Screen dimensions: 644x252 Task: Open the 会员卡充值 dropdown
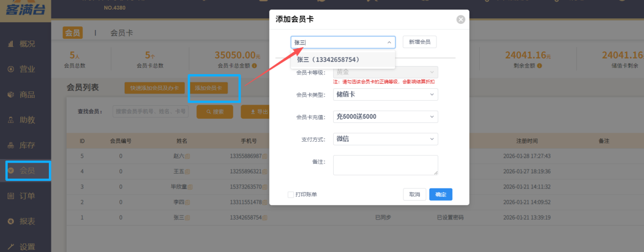point(386,117)
